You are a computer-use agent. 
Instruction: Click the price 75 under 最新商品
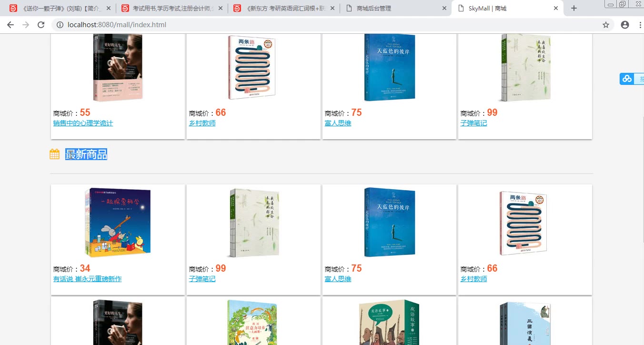[x=356, y=268]
